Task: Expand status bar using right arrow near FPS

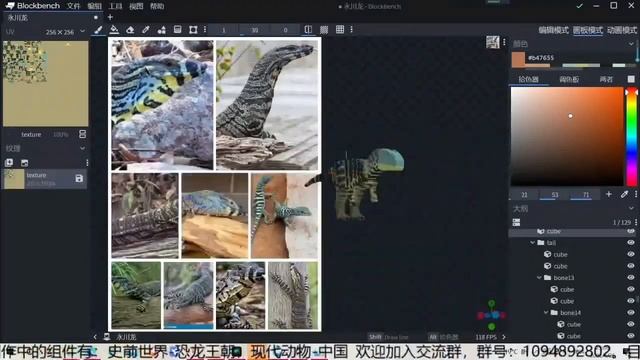Action: pyautogui.click(x=504, y=337)
